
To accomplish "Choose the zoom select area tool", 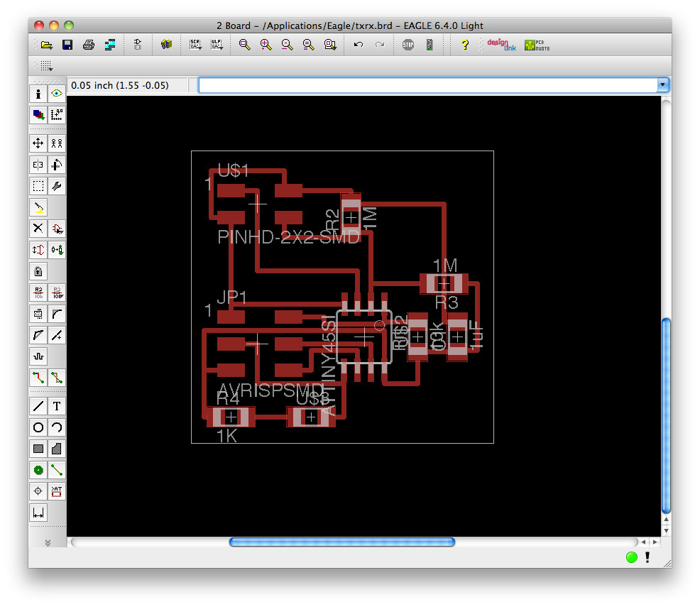I will 330,45.
